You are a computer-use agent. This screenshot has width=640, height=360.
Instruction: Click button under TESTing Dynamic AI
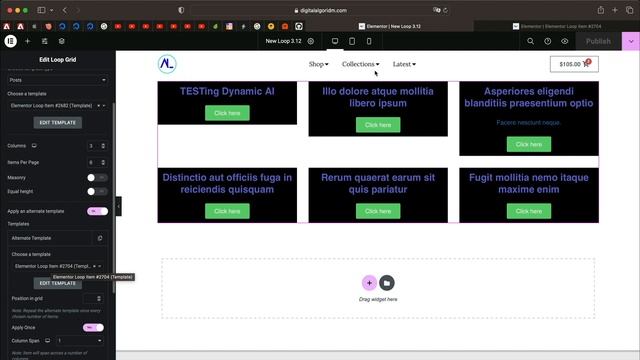(x=227, y=113)
